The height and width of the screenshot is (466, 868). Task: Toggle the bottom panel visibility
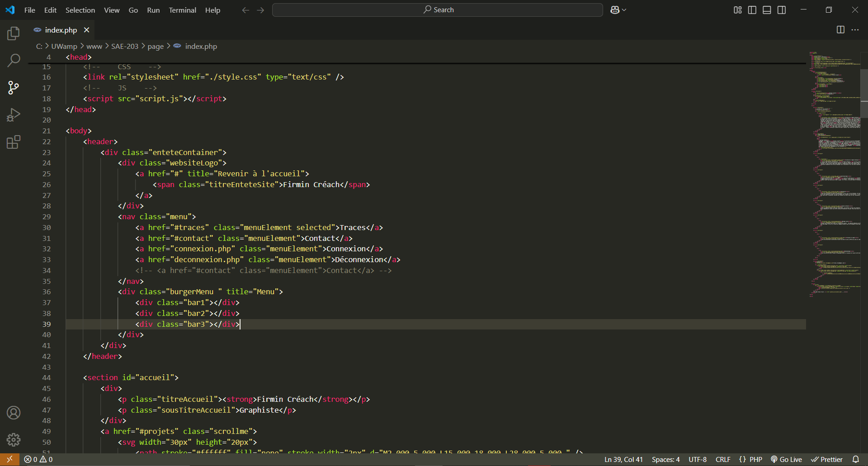pyautogui.click(x=767, y=10)
